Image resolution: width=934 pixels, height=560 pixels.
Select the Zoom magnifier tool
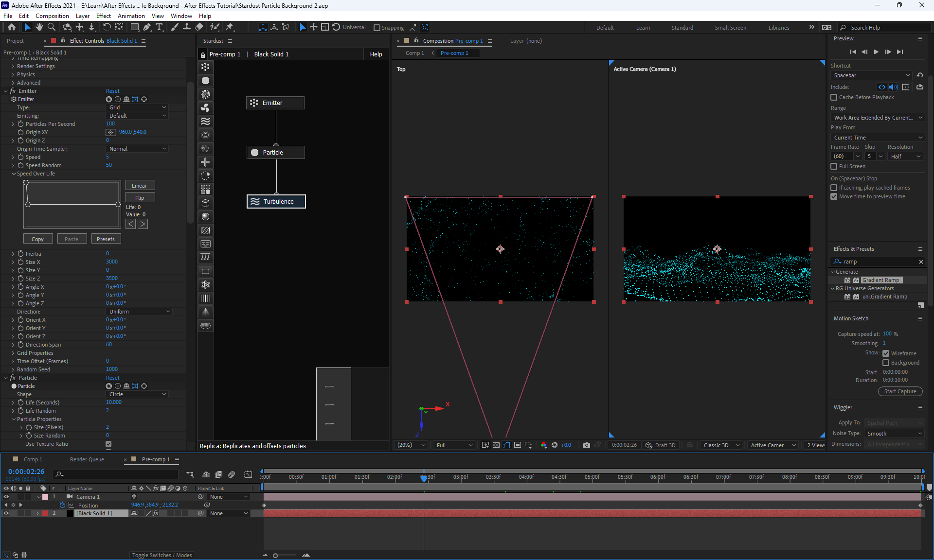pyautogui.click(x=52, y=27)
